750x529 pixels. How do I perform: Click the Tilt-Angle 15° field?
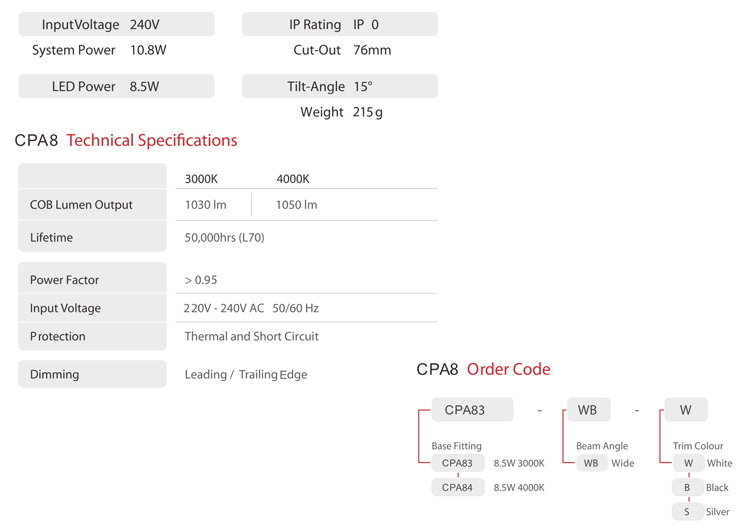(339, 87)
